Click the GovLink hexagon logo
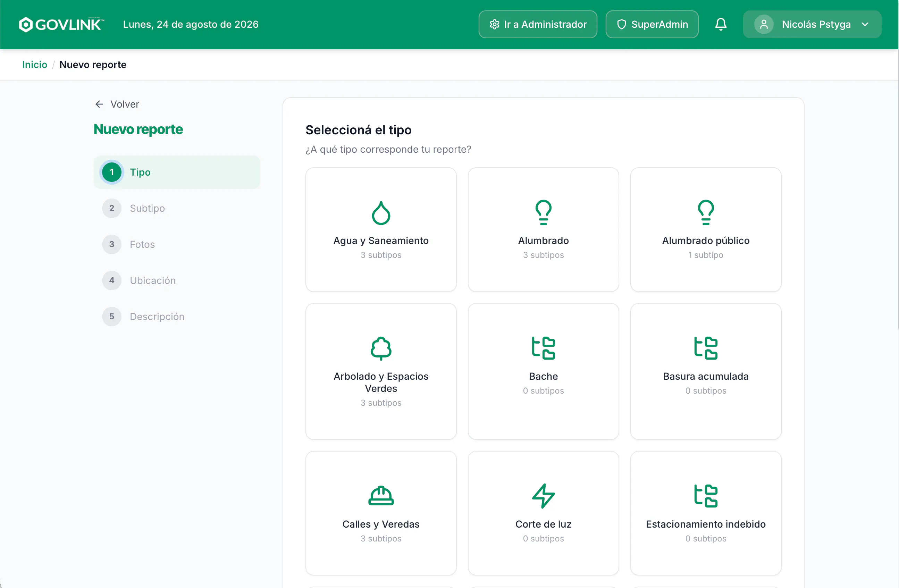This screenshot has height=588, width=899. [26, 25]
